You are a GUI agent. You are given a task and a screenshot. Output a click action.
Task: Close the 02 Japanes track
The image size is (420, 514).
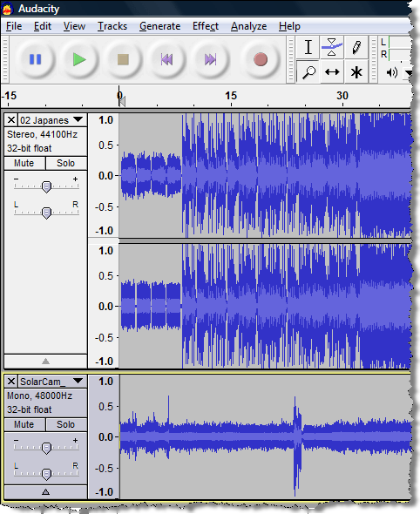pyautogui.click(x=11, y=120)
